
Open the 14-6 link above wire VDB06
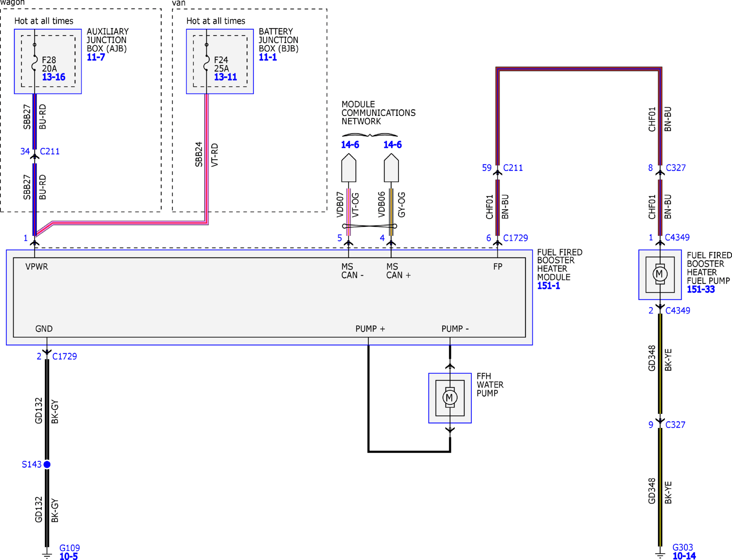click(392, 145)
